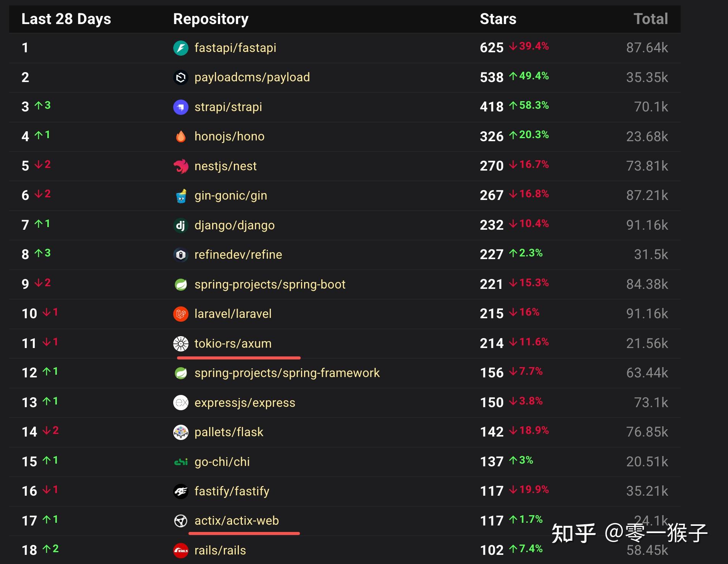Open the tokio-rs/axum repository link
Screen dimensions: 728x564
pyautogui.click(x=233, y=344)
